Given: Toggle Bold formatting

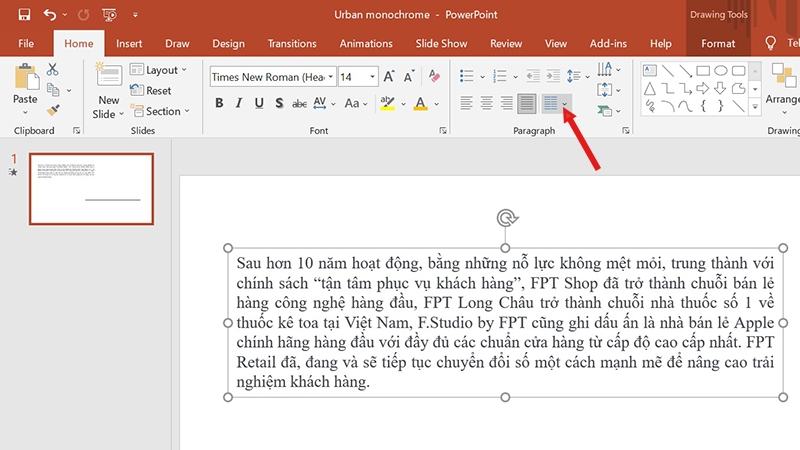Looking at the screenshot, I should (219, 103).
